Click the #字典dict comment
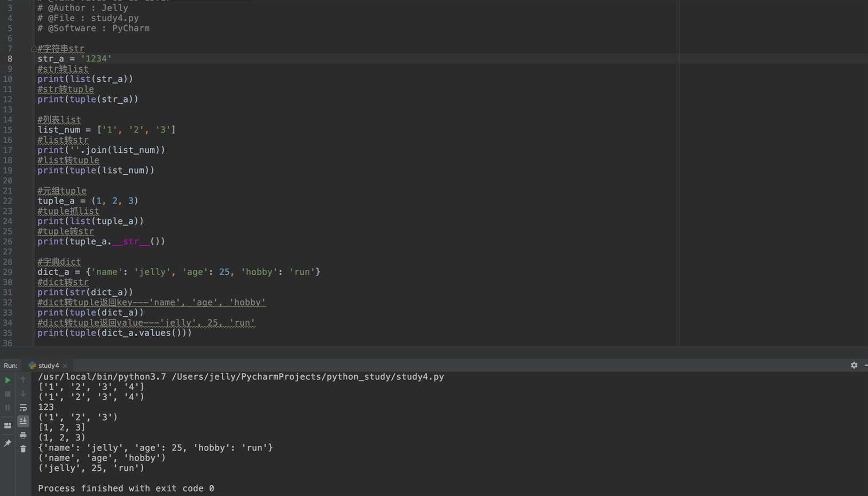This screenshot has width=868, height=496. tap(59, 262)
